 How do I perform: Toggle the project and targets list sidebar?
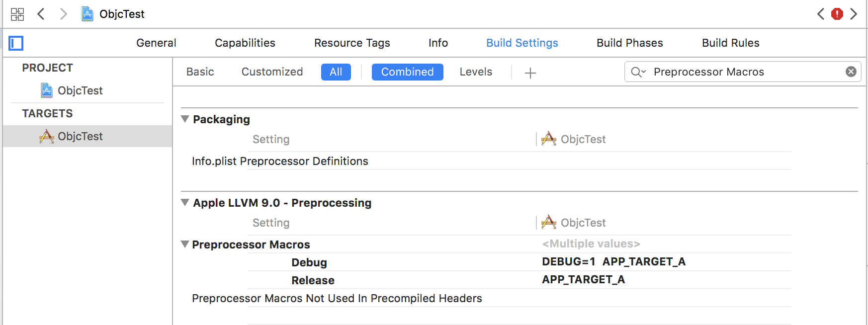pos(16,43)
